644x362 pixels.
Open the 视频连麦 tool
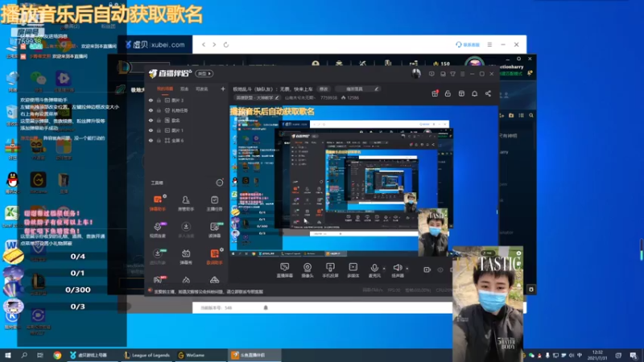157,230
